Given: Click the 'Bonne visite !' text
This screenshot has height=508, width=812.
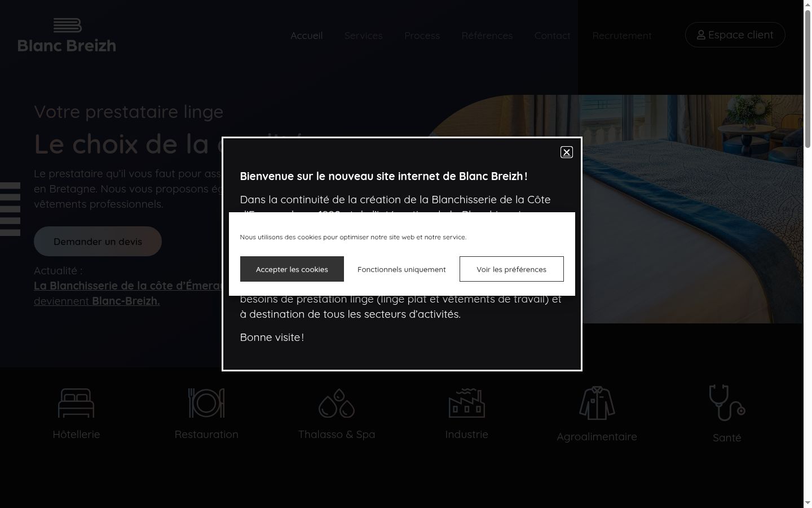Looking at the screenshot, I should 272,337.
